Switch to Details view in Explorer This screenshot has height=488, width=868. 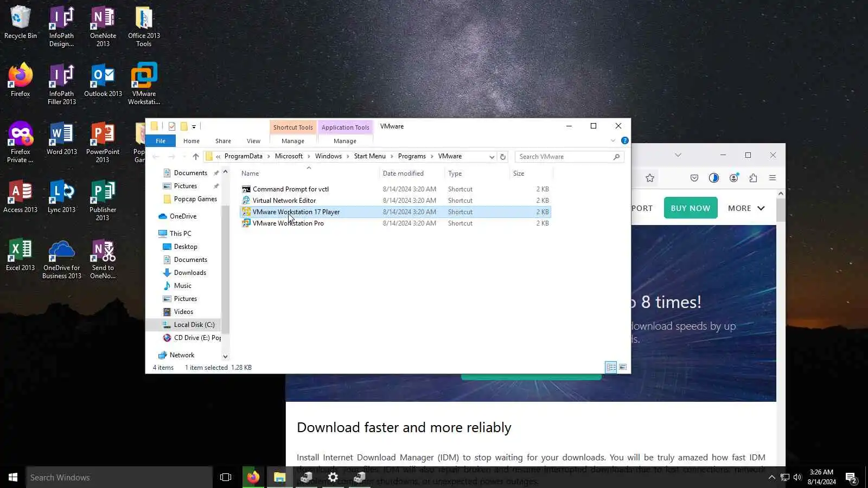(x=611, y=368)
